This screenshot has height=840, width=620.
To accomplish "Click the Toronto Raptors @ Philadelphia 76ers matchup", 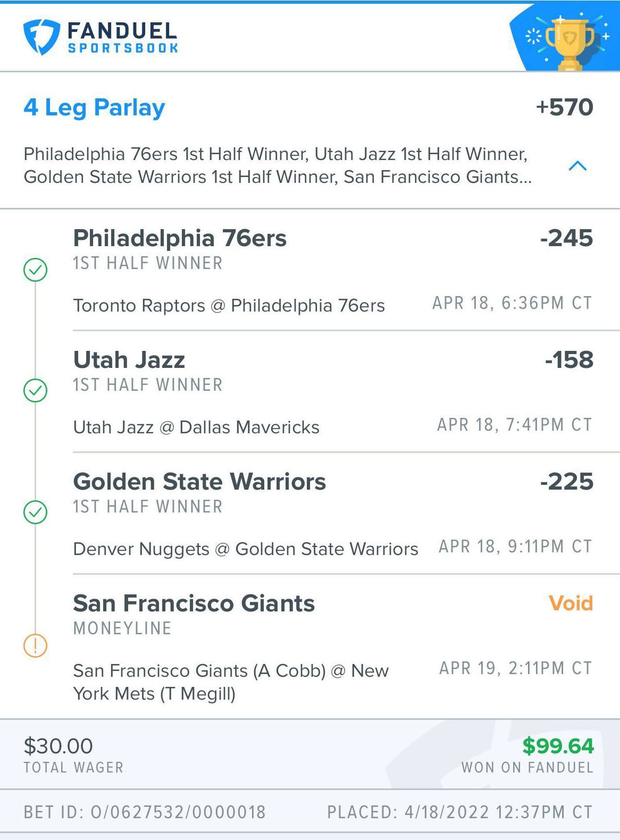I will coord(229,306).
